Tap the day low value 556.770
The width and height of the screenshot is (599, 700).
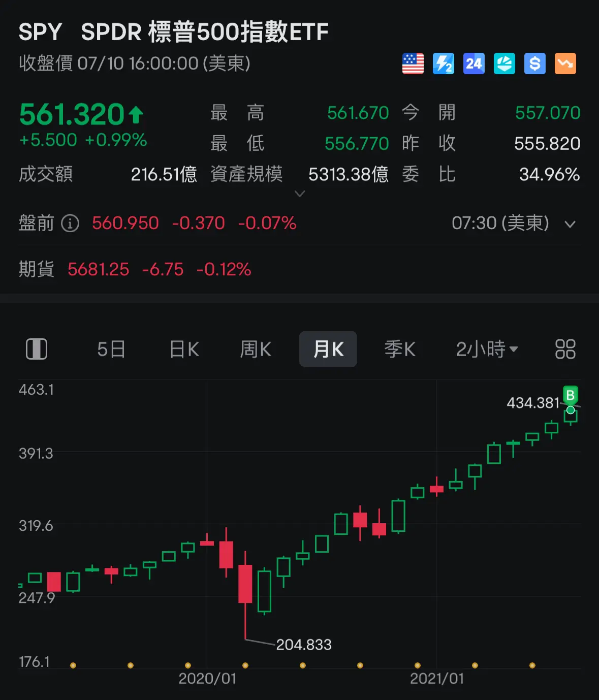[x=357, y=144]
